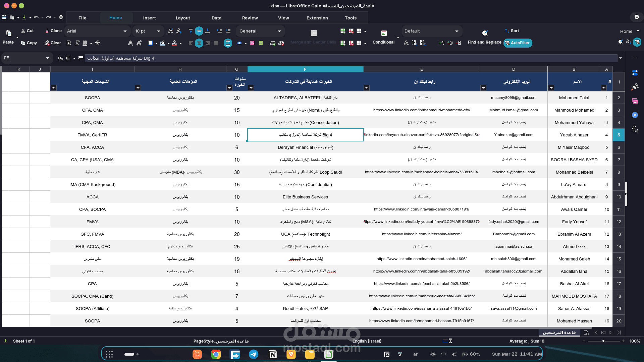The width and height of the screenshot is (644, 362).
Task: Open filter dropdown in column G header
Action: click(229, 88)
